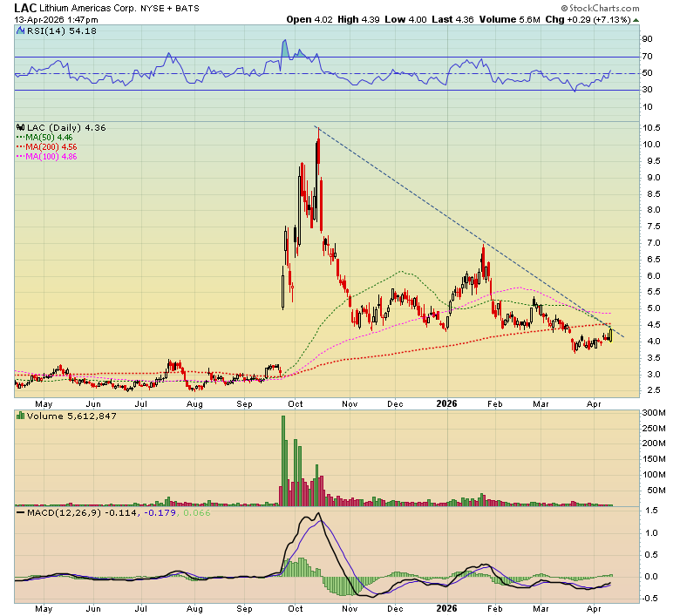The height and width of the screenshot is (616, 680).
Task: Click the RSI(14) 54.18 label
Action: (62, 30)
